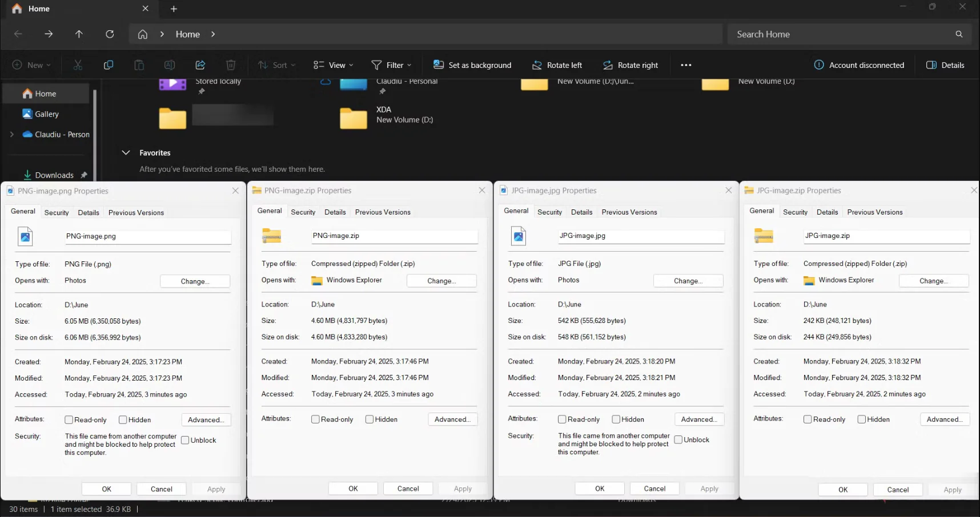Screen dimensions: 980x517
Task: Click the Copy icon in toolbar
Action: click(x=108, y=65)
